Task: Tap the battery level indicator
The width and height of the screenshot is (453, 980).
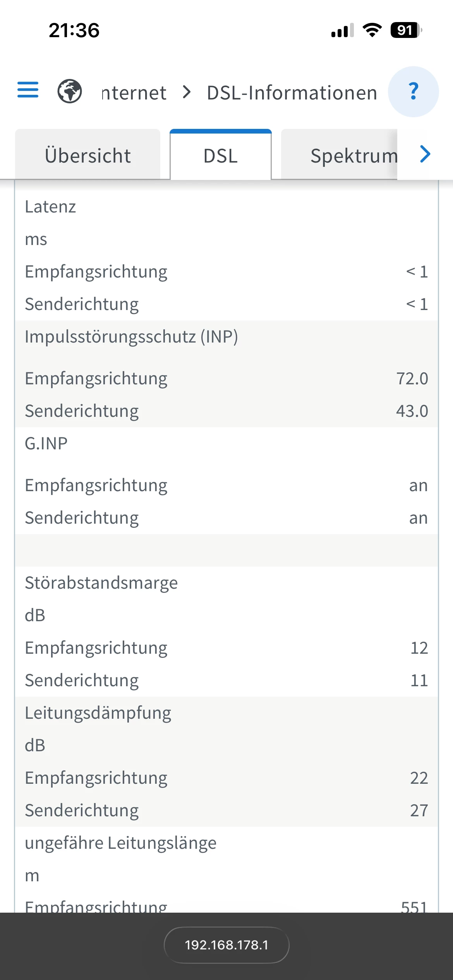Action: coord(405,30)
